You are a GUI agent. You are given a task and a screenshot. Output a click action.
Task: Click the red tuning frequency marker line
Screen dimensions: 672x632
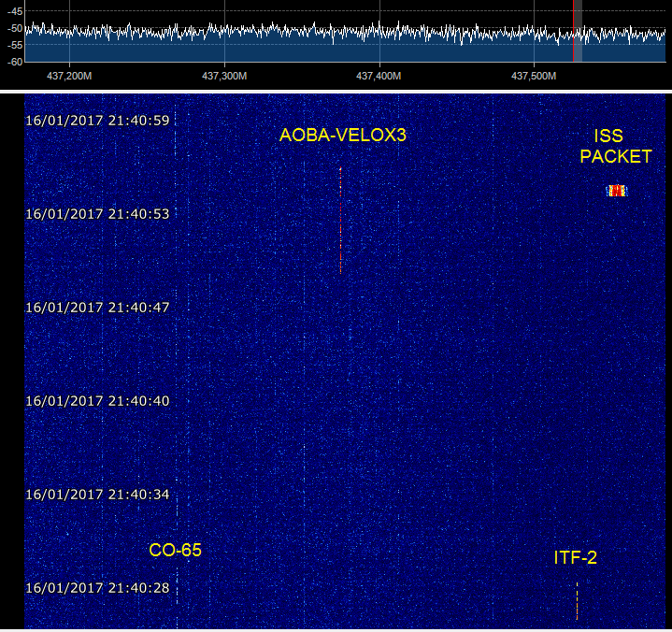click(x=573, y=31)
